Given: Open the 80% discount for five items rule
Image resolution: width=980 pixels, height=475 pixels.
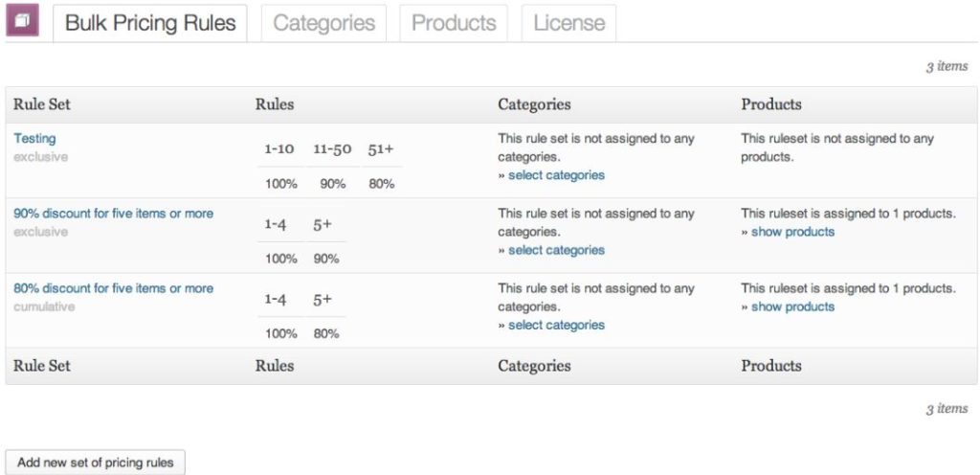Looking at the screenshot, I should [113, 288].
